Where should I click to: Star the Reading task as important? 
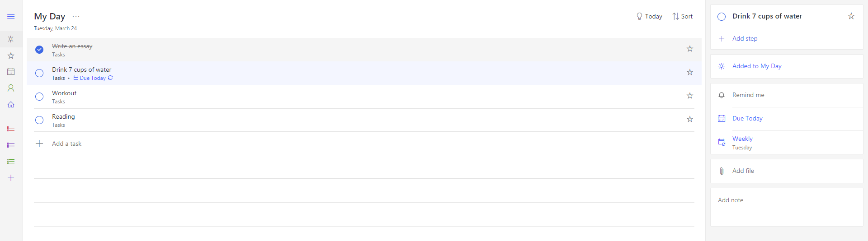click(x=689, y=119)
